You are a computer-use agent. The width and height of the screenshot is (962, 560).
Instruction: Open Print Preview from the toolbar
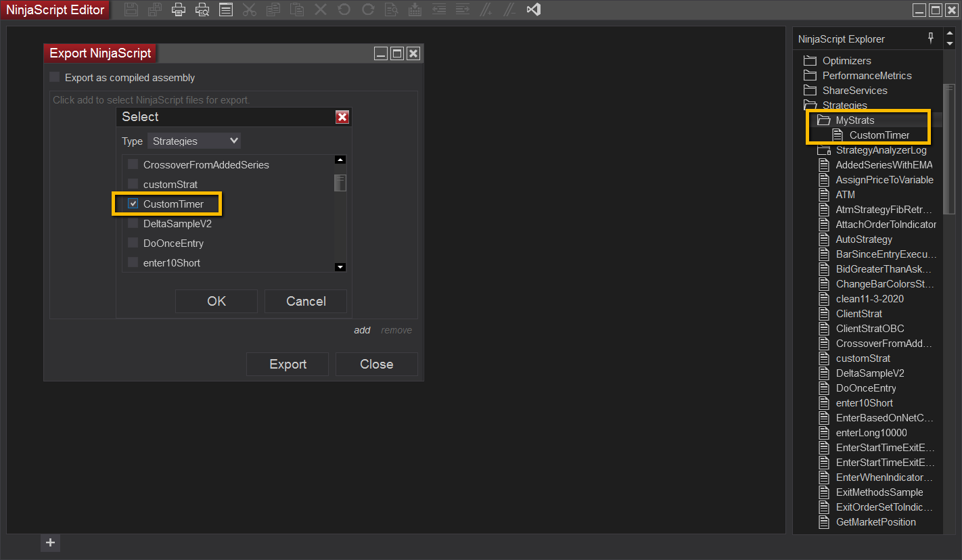tap(202, 10)
